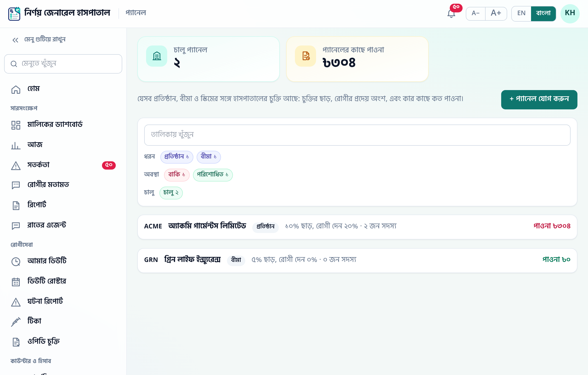Image resolution: width=588 pixels, height=375 pixels.
Task: Click the মেনুতে খুঁজুন search field
Action: [x=63, y=64]
